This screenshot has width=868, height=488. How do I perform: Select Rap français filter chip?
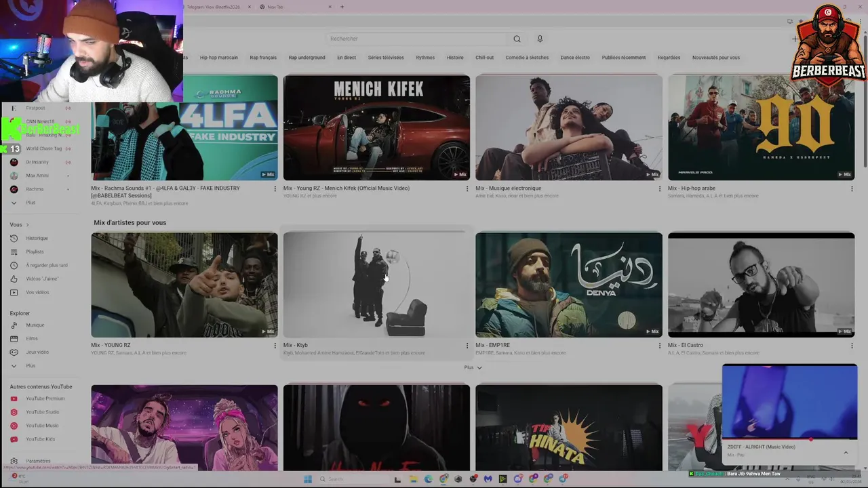[263, 58]
